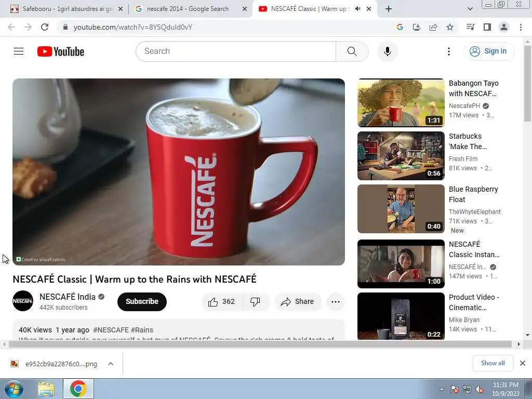
Task: Reload the page in Chrome
Action: click(x=45, y=27)
